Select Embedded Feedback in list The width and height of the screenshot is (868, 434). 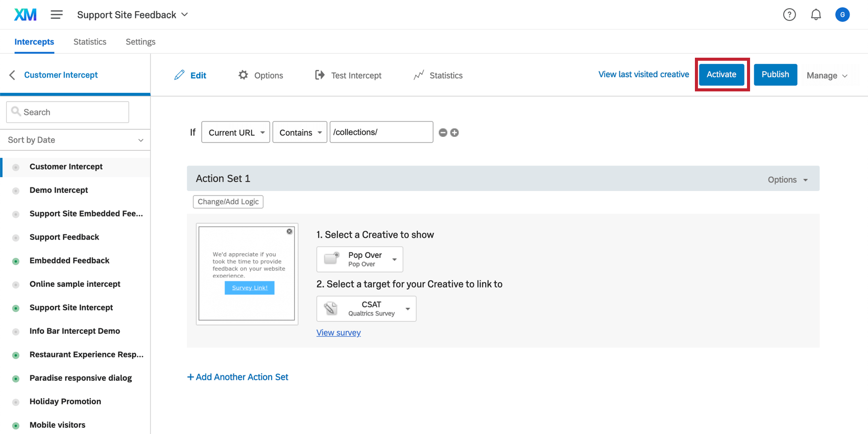[x=69, y=260]
